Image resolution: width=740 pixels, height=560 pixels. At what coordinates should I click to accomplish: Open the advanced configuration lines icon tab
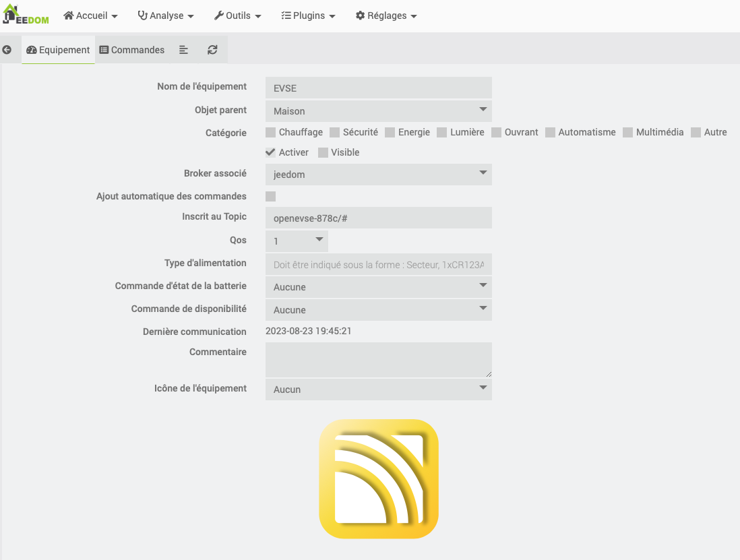(x=183, y=50)
